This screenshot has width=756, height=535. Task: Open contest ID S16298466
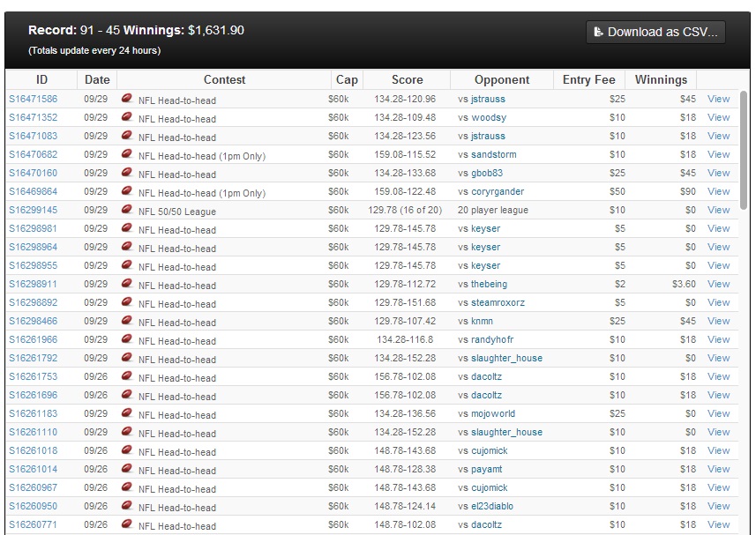pyautogui.click(x=34, y=321)
